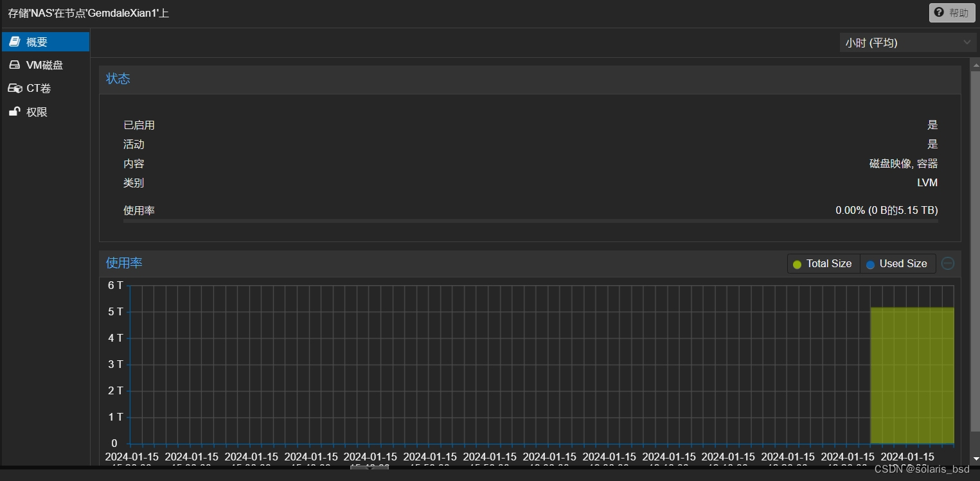980x481 pixels.
Task: Click the 类别 row label
Action: click(134, 183)
